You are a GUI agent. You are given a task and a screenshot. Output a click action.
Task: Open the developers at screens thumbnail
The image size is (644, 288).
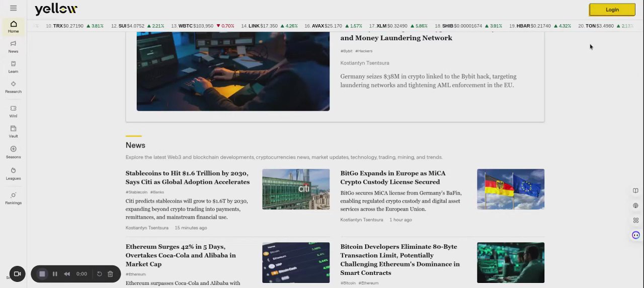click(511, 263)
